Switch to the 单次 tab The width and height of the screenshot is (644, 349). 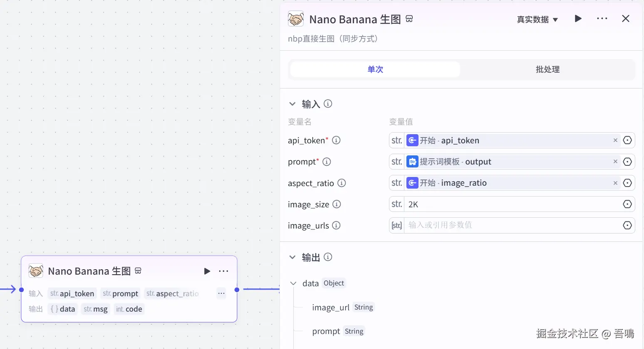[x=375, y=69]
